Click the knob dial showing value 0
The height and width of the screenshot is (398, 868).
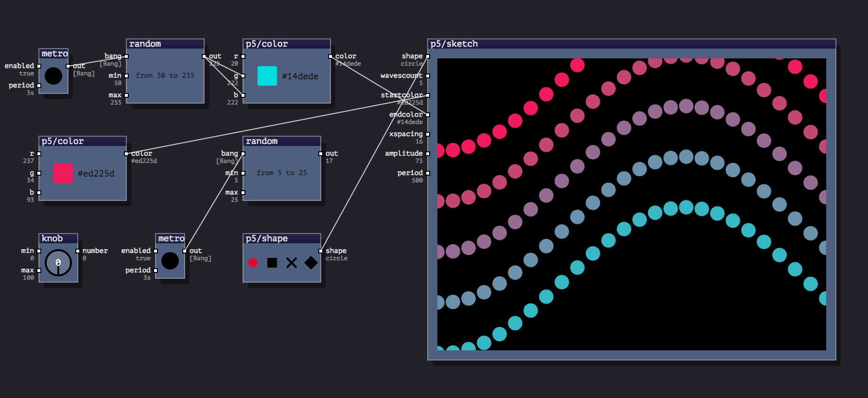click(58, 263)
